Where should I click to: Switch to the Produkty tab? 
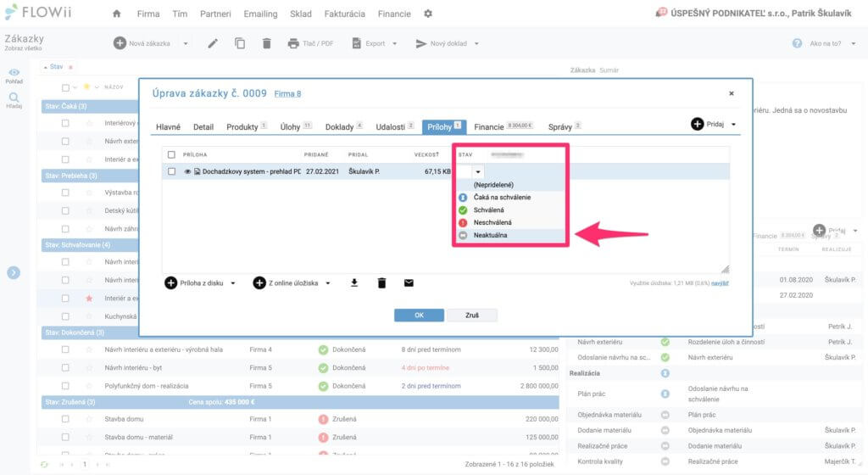click(x=247, y=126)
